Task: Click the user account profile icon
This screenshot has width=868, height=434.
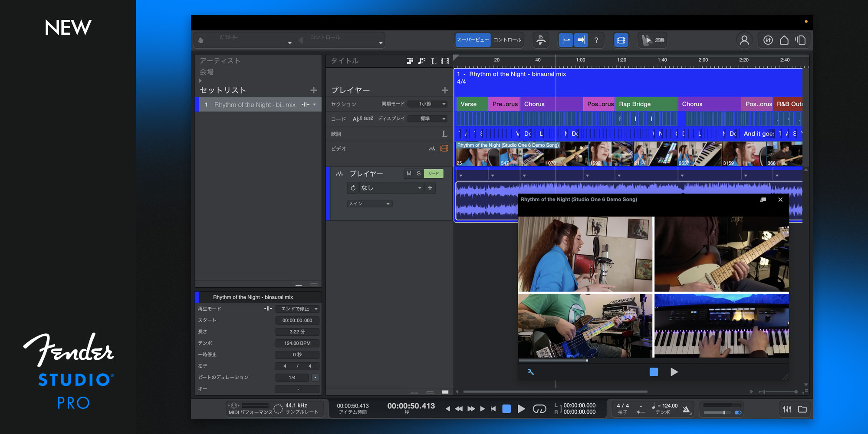Action: tap(744, 40)
